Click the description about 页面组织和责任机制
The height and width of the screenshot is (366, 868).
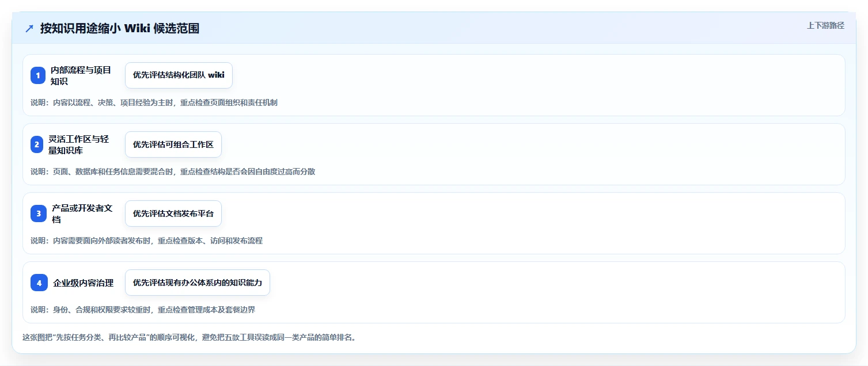(154, 102)
